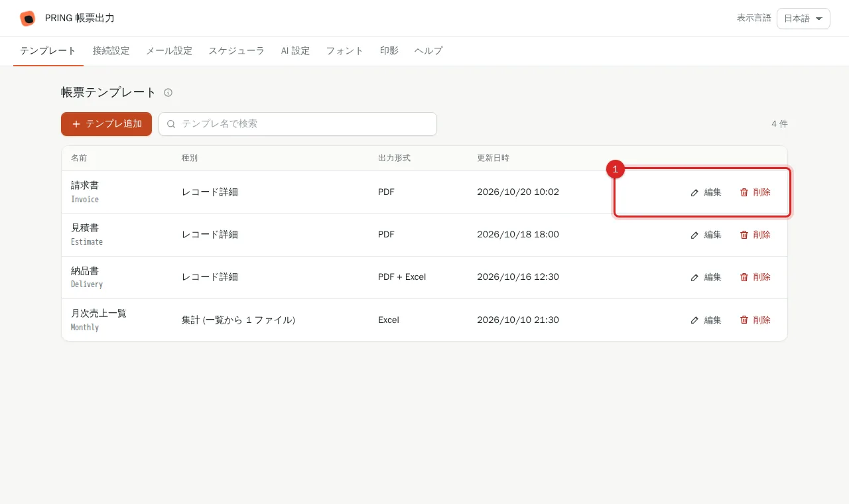
Task: Click the info icon beside 帳票テンプレート
Action: click(168, 93)
